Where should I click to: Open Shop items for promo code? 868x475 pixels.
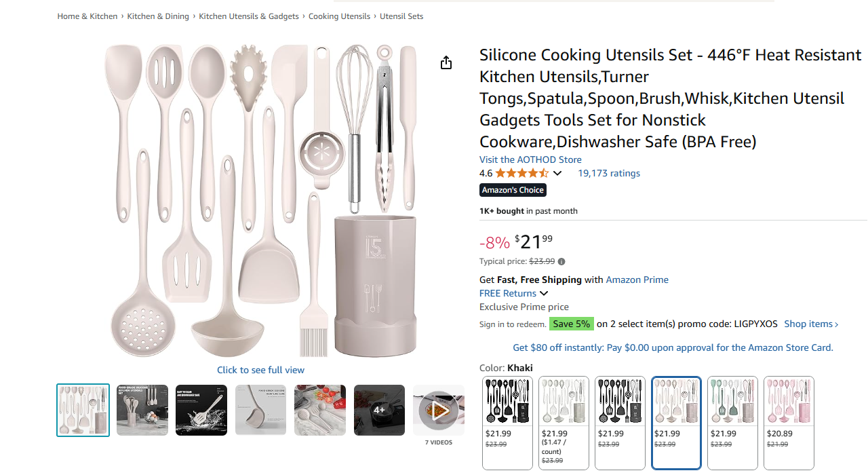pos(809,324)
